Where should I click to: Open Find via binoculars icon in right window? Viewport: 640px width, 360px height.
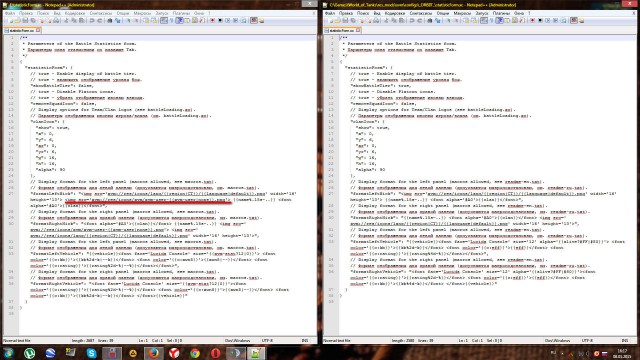tap(429, 20)
